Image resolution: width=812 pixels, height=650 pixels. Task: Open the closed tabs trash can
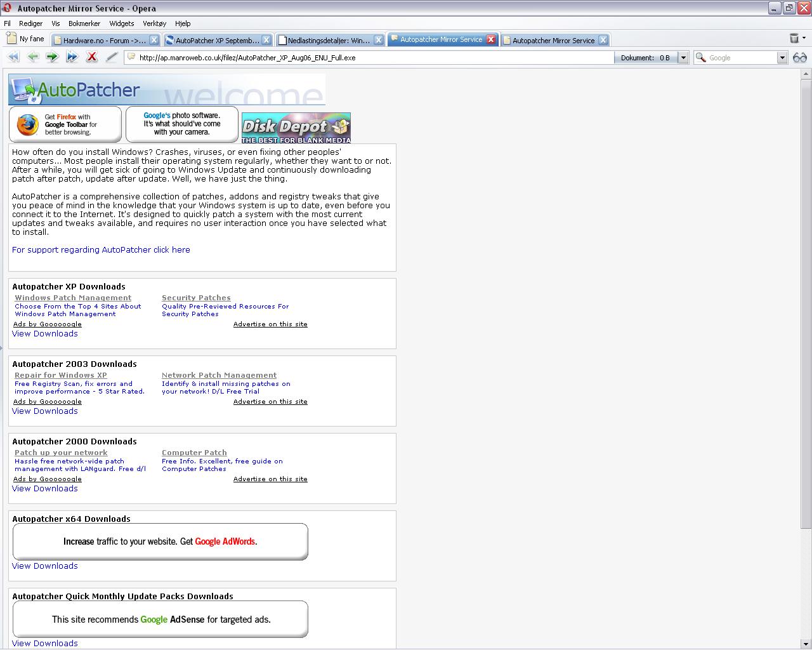coord(794,39)
